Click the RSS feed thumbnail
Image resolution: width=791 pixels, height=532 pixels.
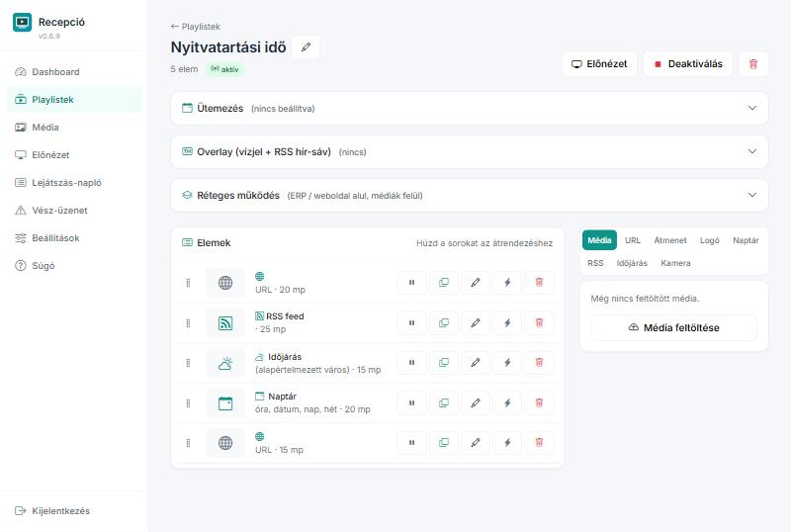[225, 323]
